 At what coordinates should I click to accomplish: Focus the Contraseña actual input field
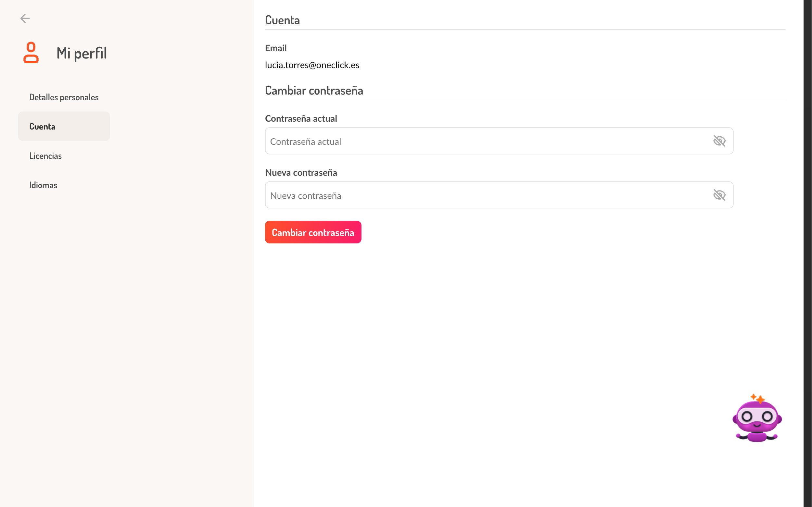pos(499,141)
